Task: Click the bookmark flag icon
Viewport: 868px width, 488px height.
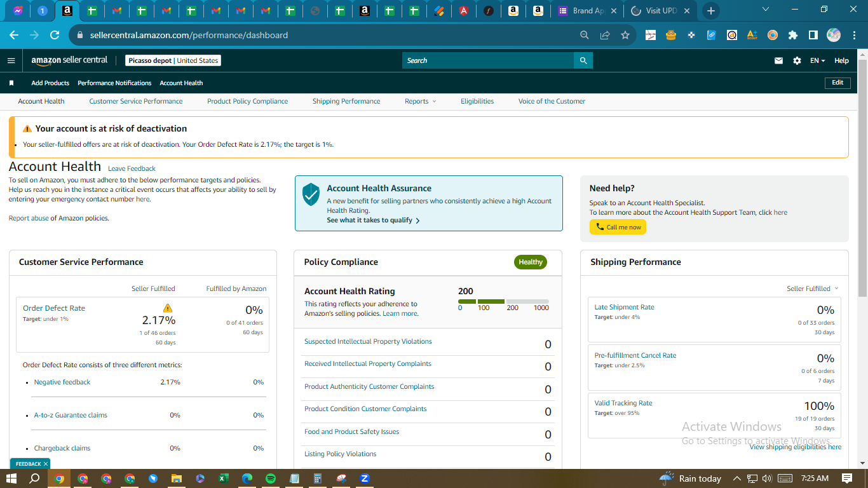Action: tap(11, 83)
